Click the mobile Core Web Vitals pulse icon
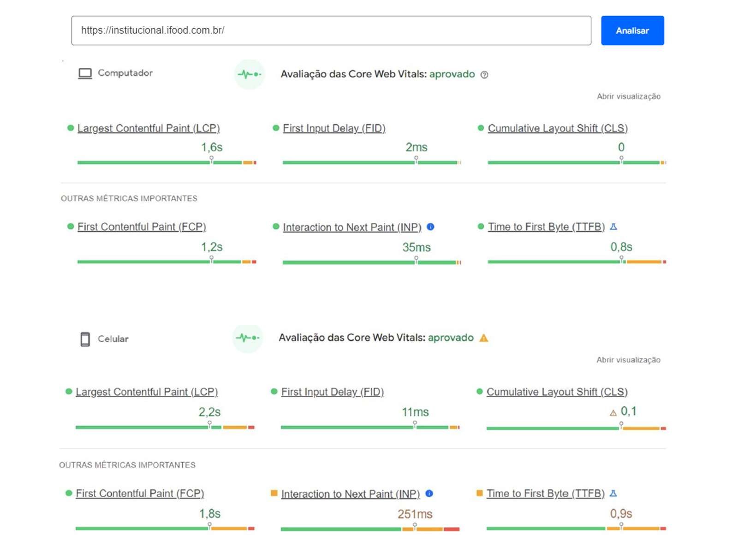738x560 pixels. coord(248,338)
